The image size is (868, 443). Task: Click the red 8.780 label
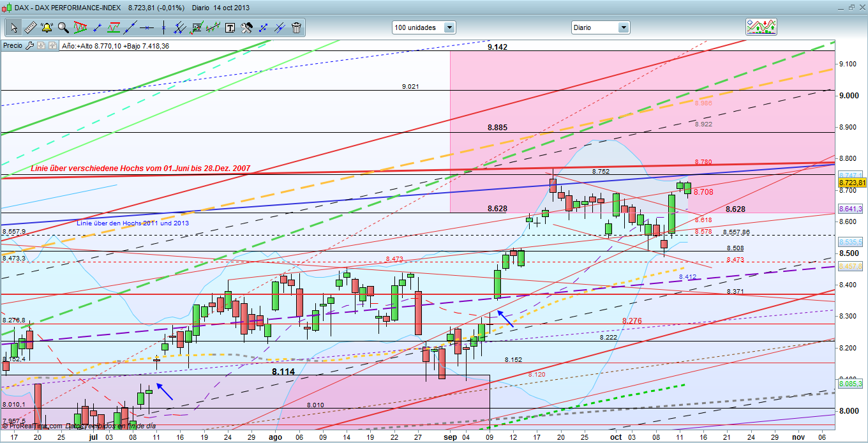(x=703, y=162)
